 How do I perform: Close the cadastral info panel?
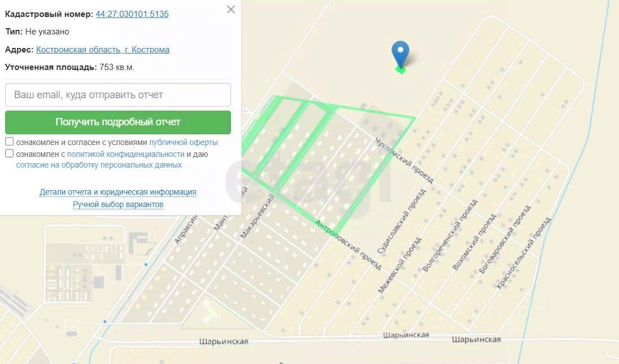coord(231,10)
